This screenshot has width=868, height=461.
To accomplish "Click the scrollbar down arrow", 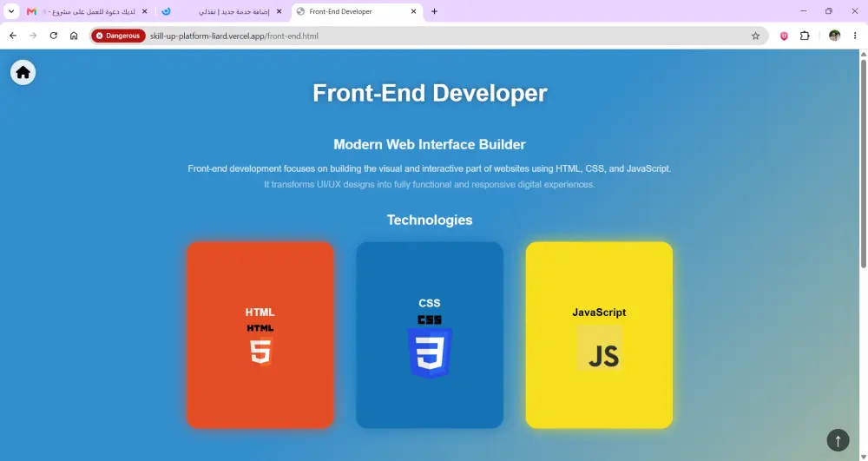I will pyautogui.click(x=863, y=457).
